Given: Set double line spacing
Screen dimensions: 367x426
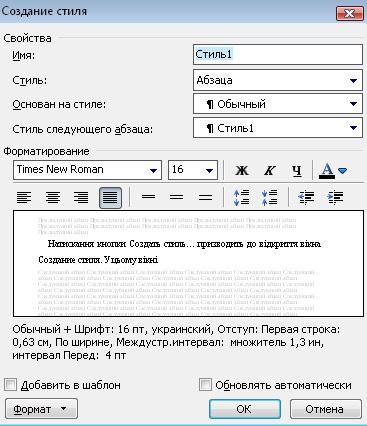Looking at the screenshot, I should [205, 197].
